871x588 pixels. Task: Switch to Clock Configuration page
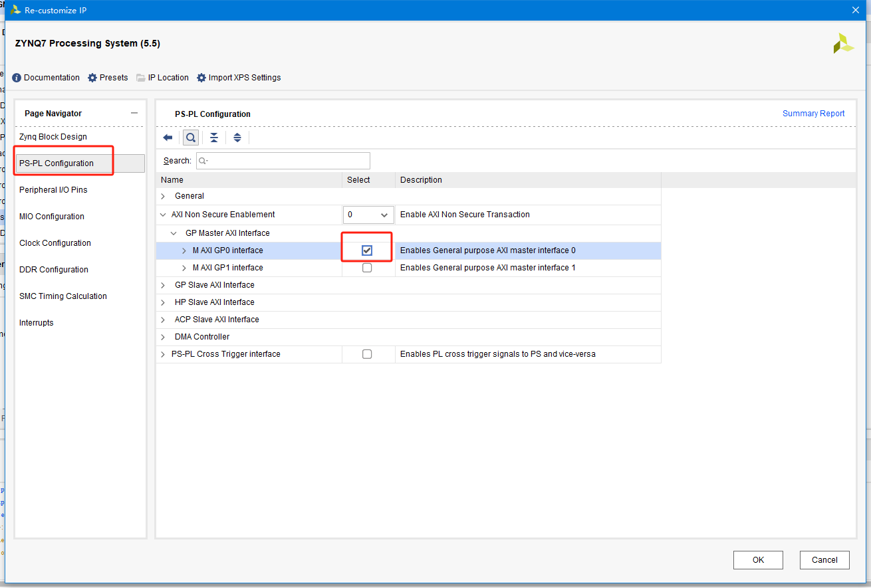[55, 243]
